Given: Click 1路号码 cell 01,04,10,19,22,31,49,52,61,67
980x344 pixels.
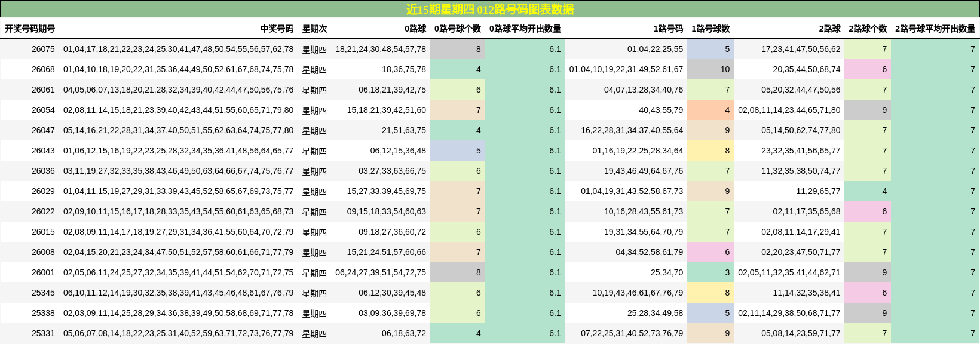Looking at the screenshot, I should tap(626, 69).
